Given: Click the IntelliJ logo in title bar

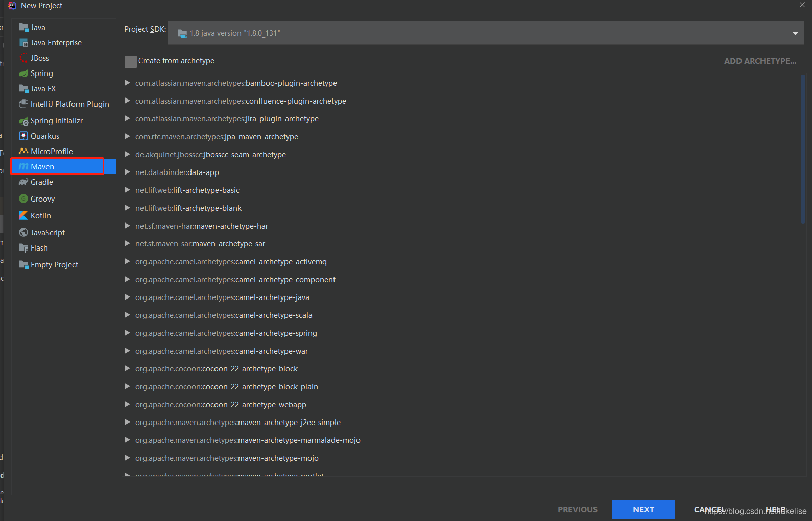Looking at the screenshot, I should click(12, 6).
